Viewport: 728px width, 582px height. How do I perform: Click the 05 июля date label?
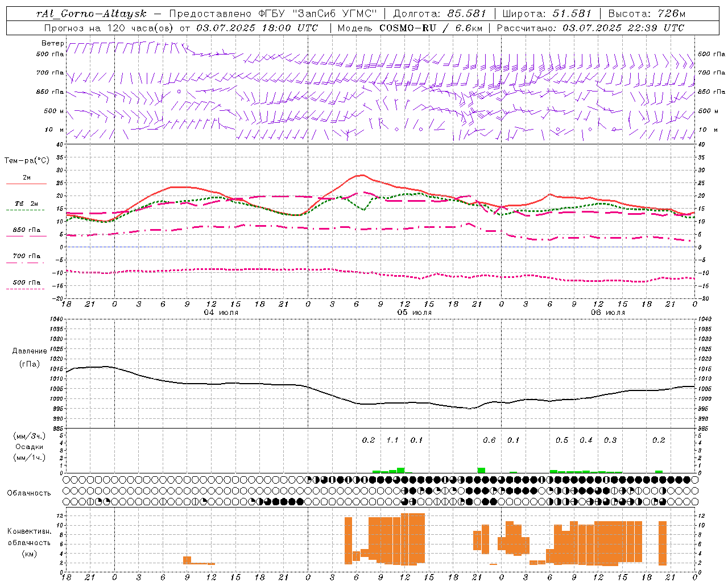pos(415,313)
